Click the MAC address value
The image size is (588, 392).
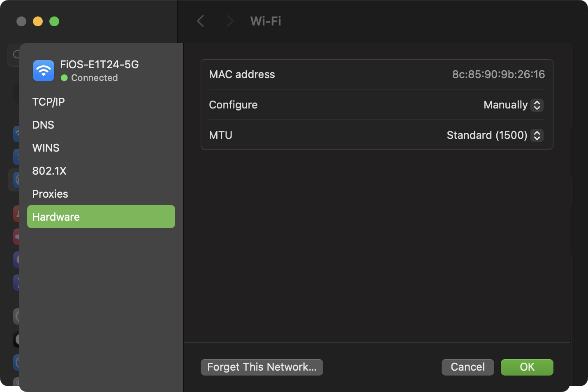pos(498,74)
